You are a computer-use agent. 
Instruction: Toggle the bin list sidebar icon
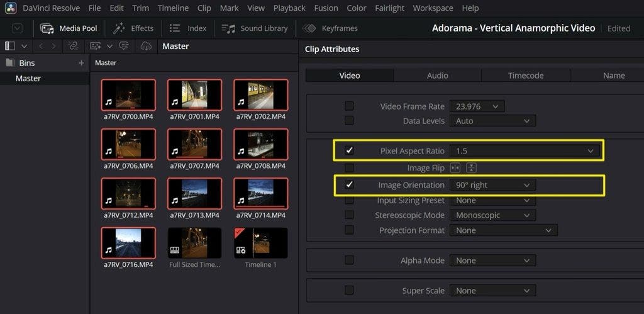click(10, 46)
